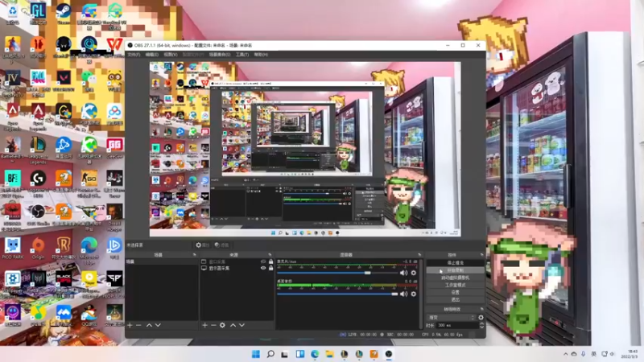Move source up in Sources panel

(233, 325)
